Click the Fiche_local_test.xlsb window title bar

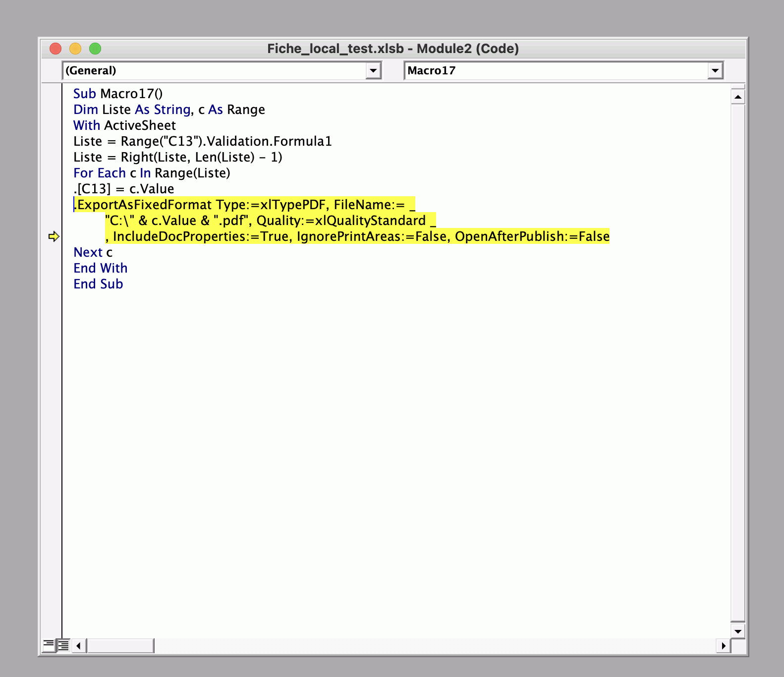tap(392, 49)
